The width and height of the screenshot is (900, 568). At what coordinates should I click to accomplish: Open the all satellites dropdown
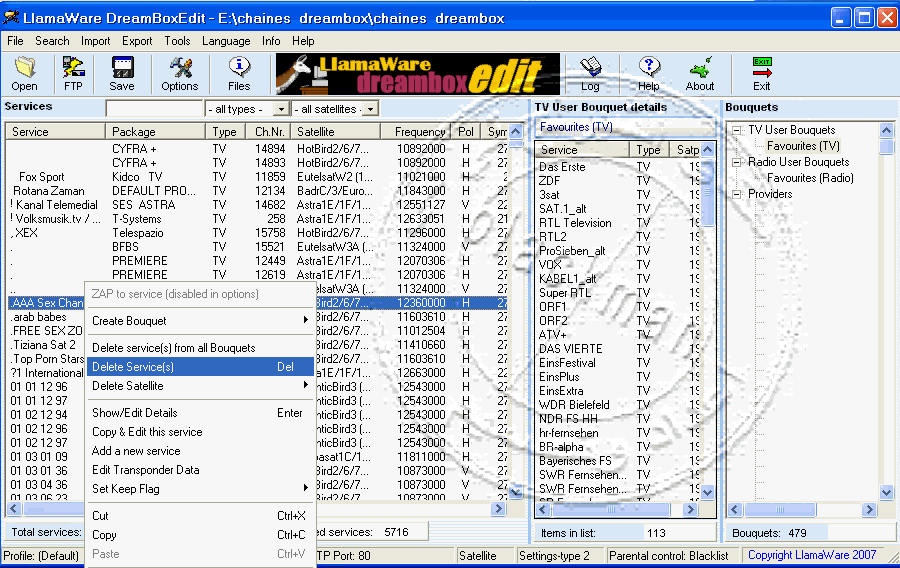(x=370, y=109)
